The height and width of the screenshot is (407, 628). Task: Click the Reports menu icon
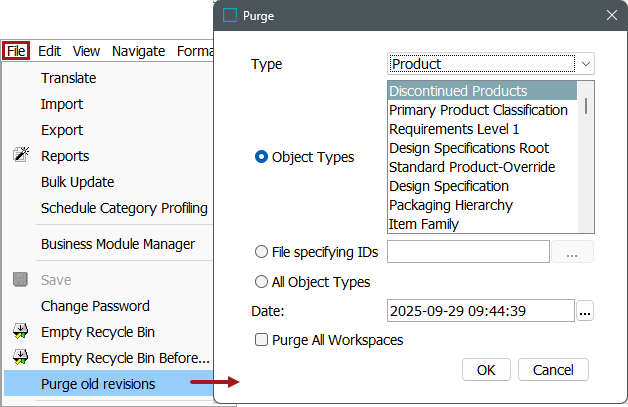point(20,156)
